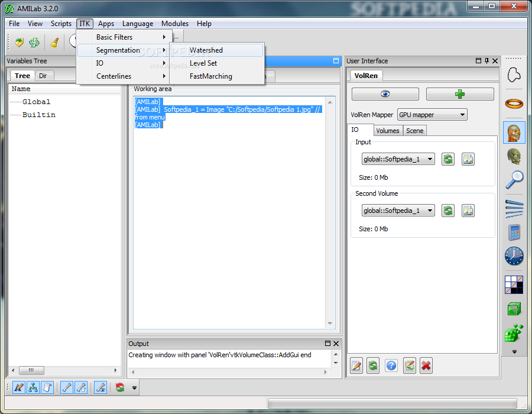Select Watershed segmentation
The image size is (532, 414).
click(x=217, y=50)
